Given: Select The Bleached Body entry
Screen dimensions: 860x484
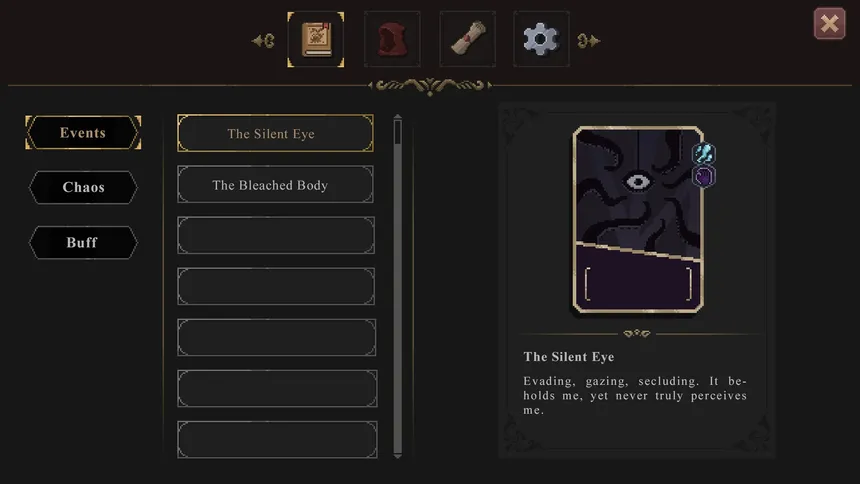Looking at the screenshot, I should 275,184.
